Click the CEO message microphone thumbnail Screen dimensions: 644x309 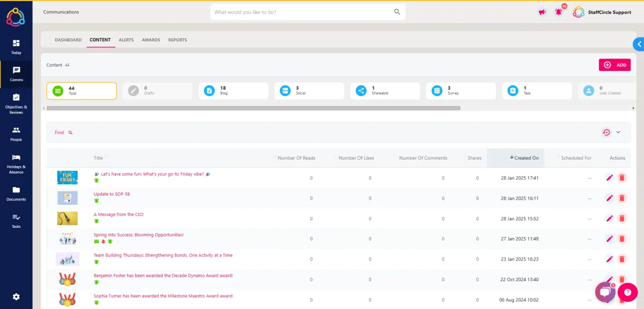point(68,218)
